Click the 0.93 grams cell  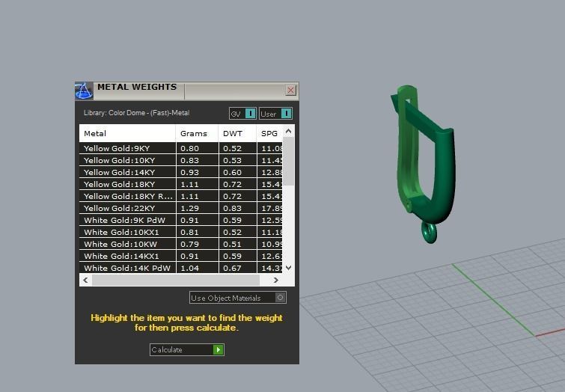(197, 172)
